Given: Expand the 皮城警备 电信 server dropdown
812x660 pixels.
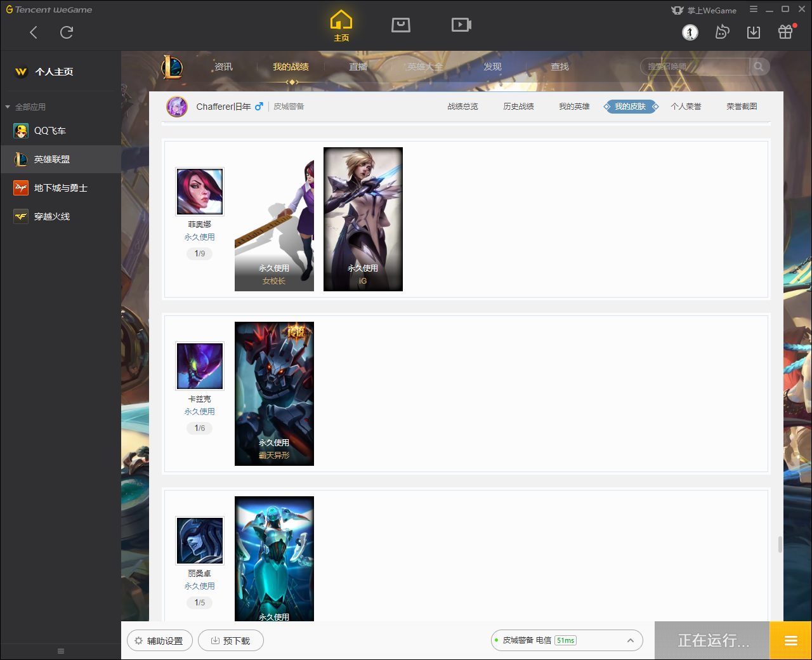Looking at the screenshot, I should [567, 641].
